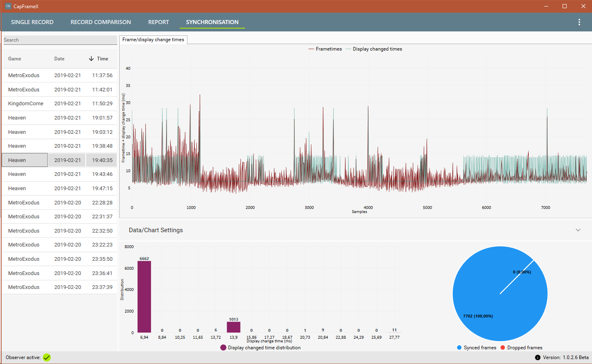Select the Synchronisation tab
592x364 pixels.
(x=212, y=22)
